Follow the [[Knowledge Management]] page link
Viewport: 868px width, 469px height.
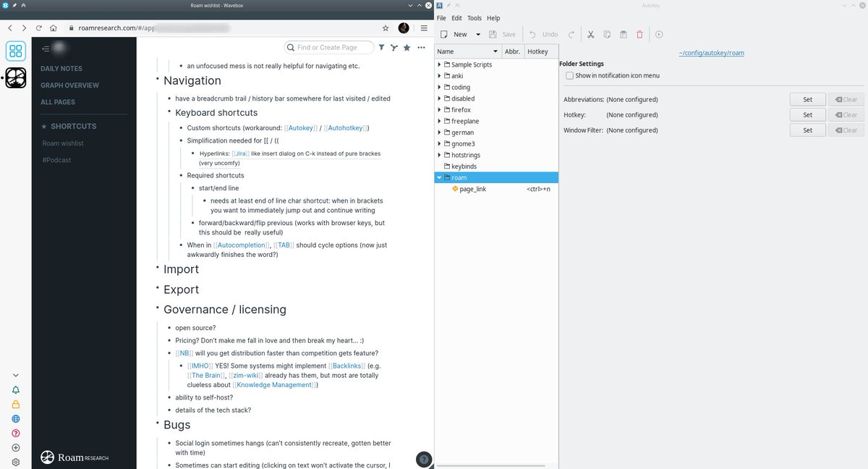[275, 385]
